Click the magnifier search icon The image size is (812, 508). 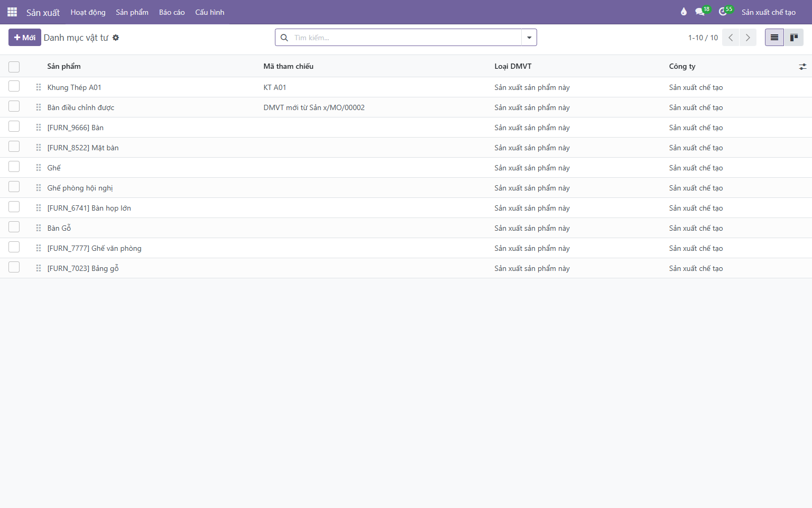[284, 38]
